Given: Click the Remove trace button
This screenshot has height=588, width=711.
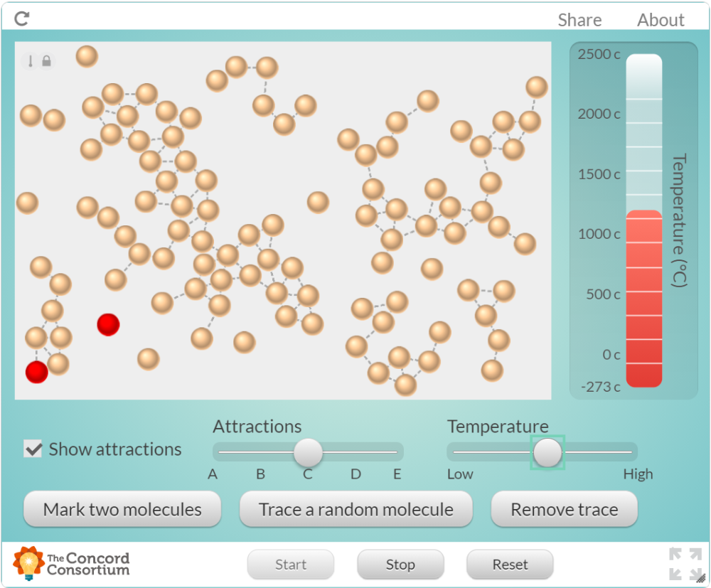Looking at the screenshot, I should click(564, 509).
